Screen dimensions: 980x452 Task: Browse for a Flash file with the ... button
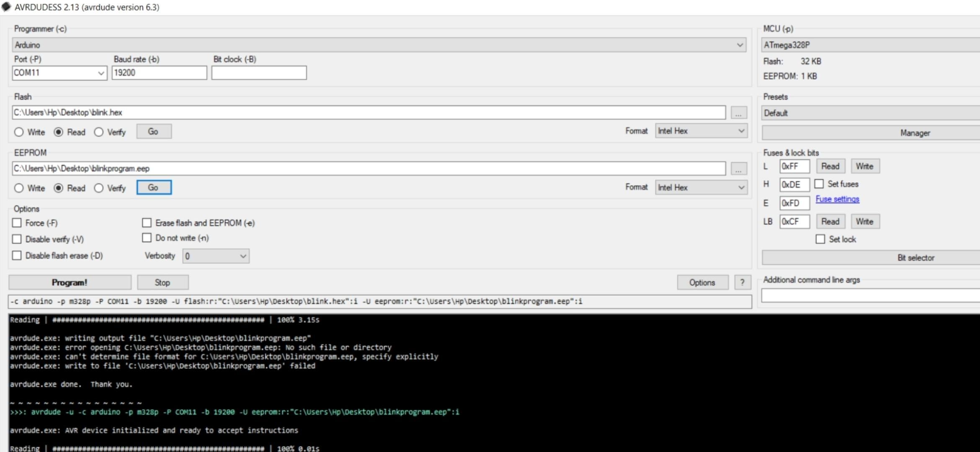pos(738,112)
